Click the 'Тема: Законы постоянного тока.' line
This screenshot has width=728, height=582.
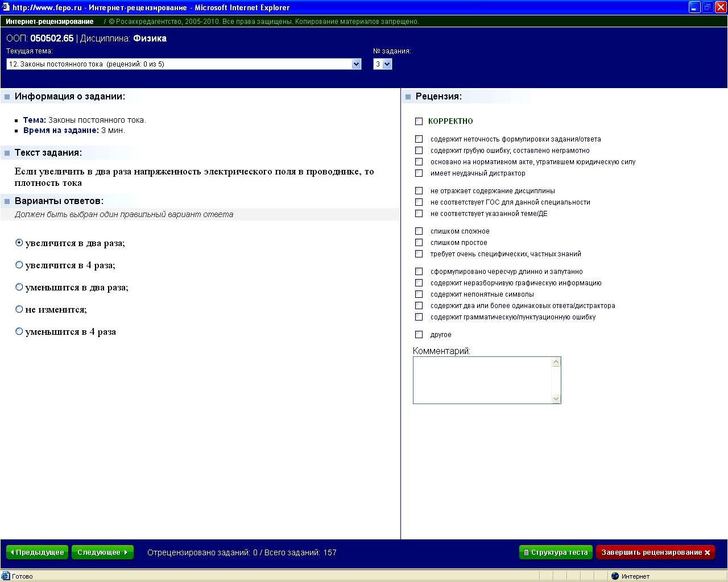click(x=84, y=120)
